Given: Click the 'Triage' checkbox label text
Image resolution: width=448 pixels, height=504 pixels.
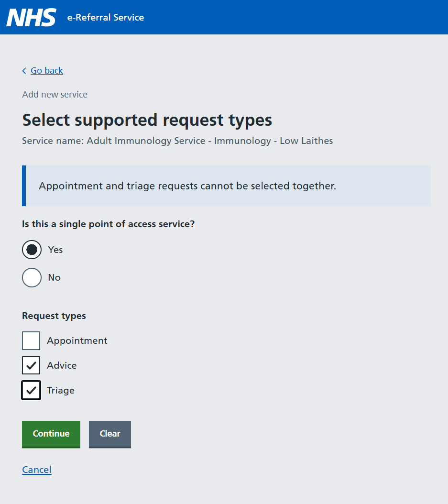Looking at the screenshot, I should tap(60, 390).
